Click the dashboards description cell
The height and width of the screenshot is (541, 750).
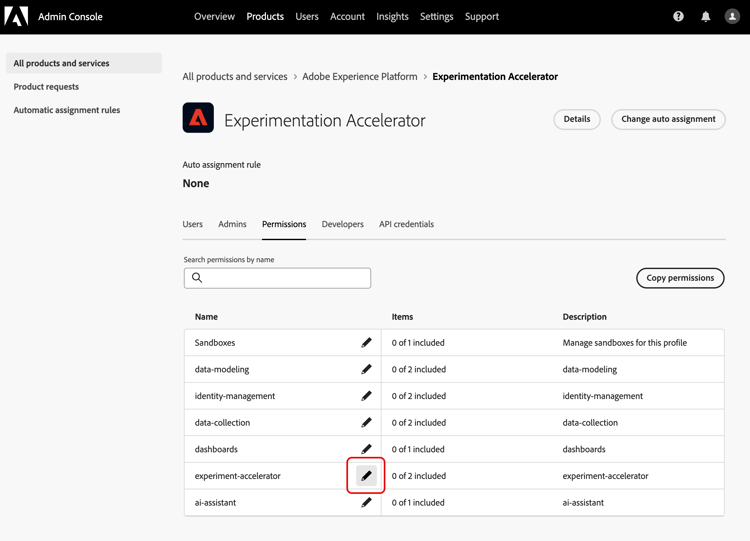coord(584,449)
